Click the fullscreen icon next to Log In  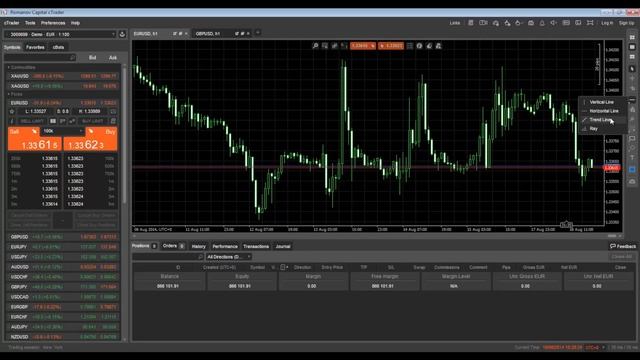[590, 23]
